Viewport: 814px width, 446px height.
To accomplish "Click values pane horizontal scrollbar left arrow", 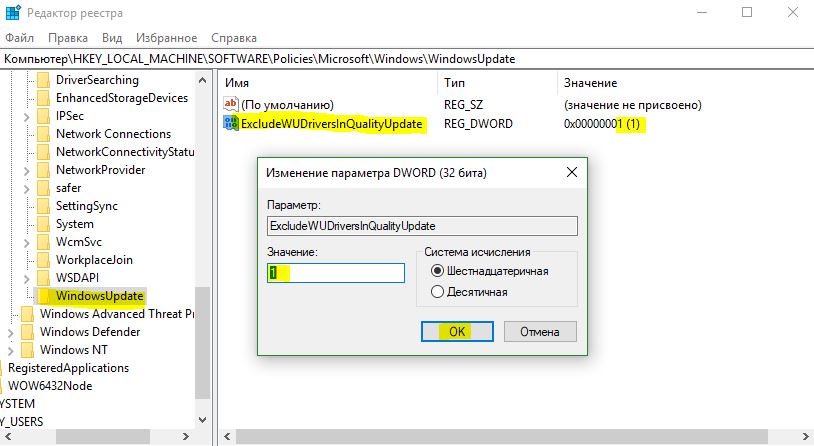I will (x=227, y=437).
